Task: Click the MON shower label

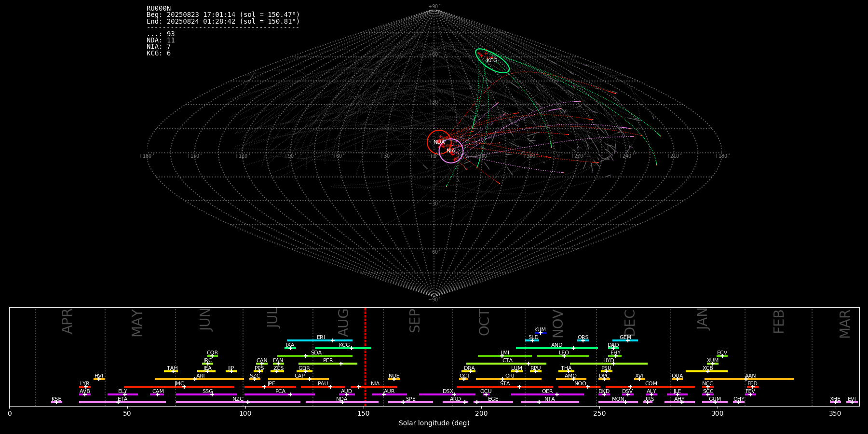Action: [x=618, y=399]
